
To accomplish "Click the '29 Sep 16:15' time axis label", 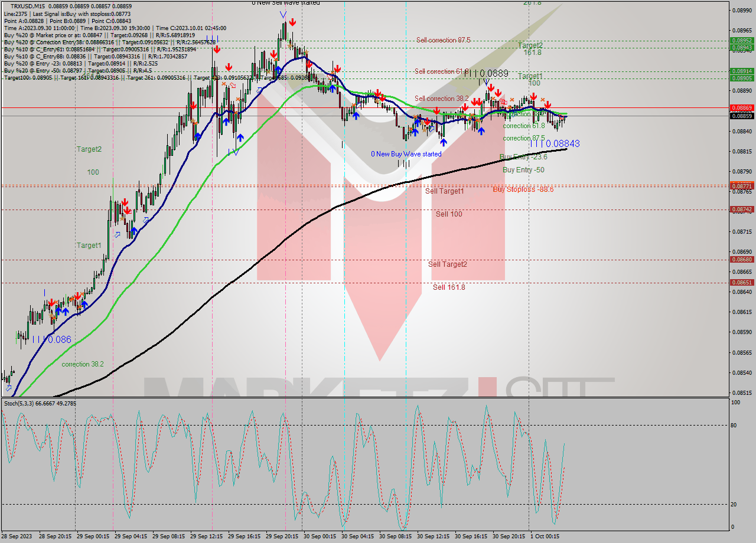I will [244, 537].
